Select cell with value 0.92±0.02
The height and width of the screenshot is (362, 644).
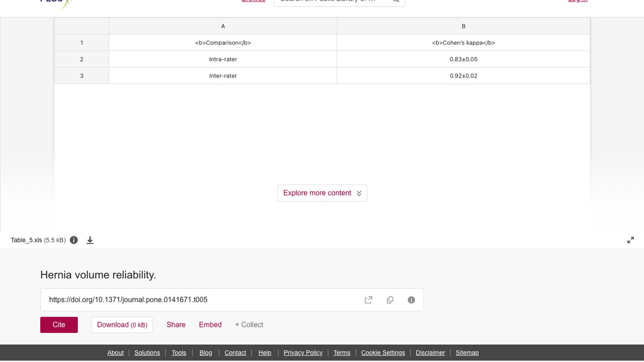tap(463, 76)
